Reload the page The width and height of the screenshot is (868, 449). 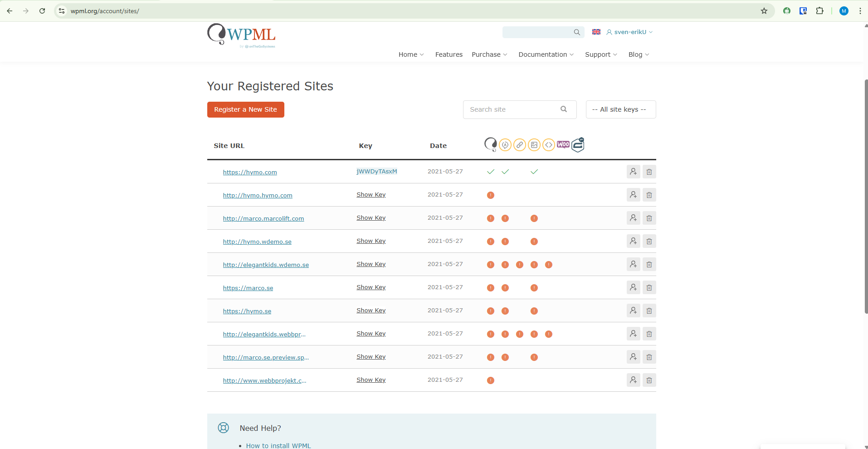(42, 11)
